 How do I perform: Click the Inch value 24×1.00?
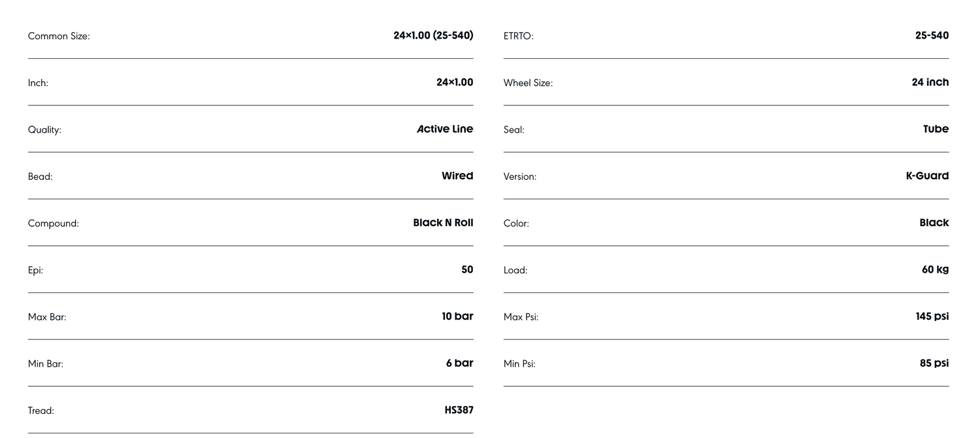[455, 82]
